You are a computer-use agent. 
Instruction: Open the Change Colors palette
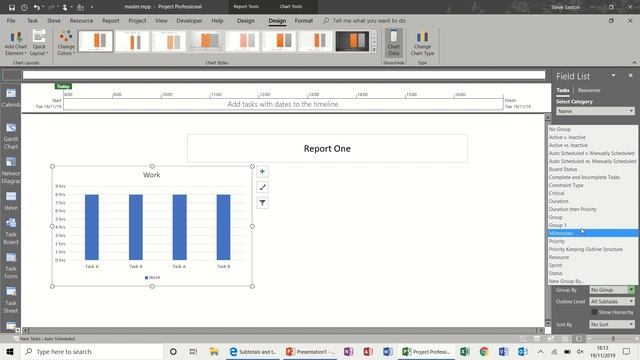[66, 43]
